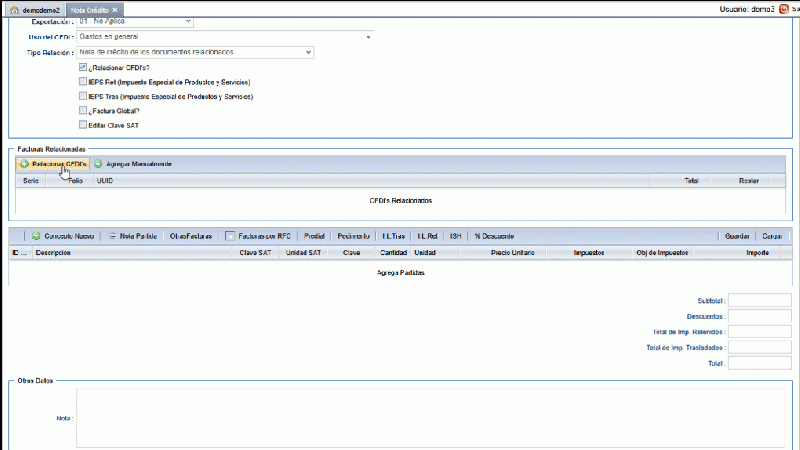This screenshot has width=800, height=450.
Task: Click the Nota Partida lines icon
Action: pos(113,236)
